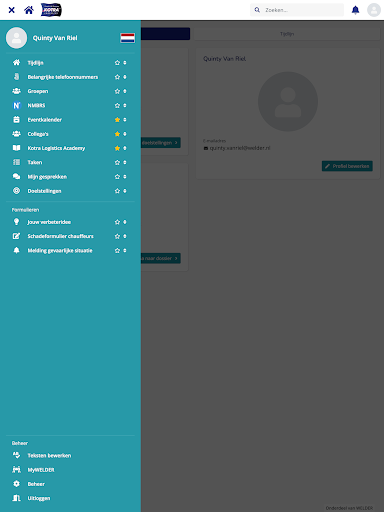Close the side menu with the X icon
Image resolution: width=384 pixels, height=512 pixels.
click(x=12, y=10)
